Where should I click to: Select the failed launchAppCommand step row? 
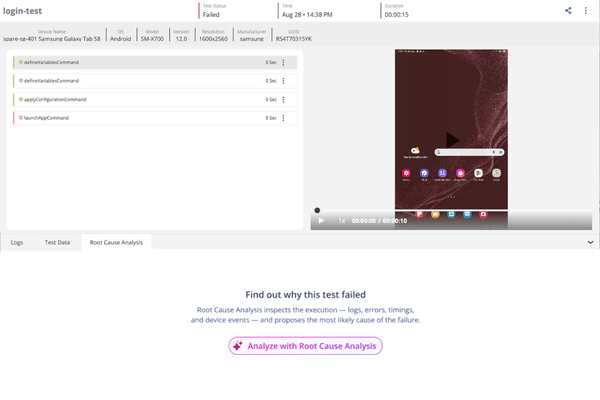coord(155,118)
